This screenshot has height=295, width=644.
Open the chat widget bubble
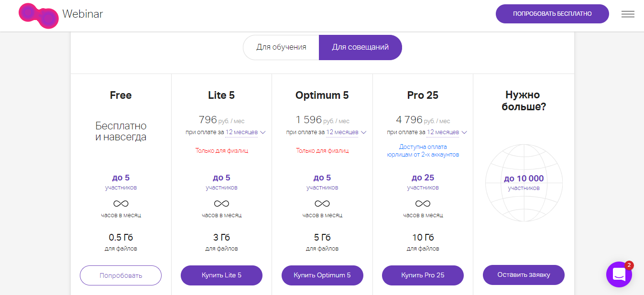[x=619, y=274]
